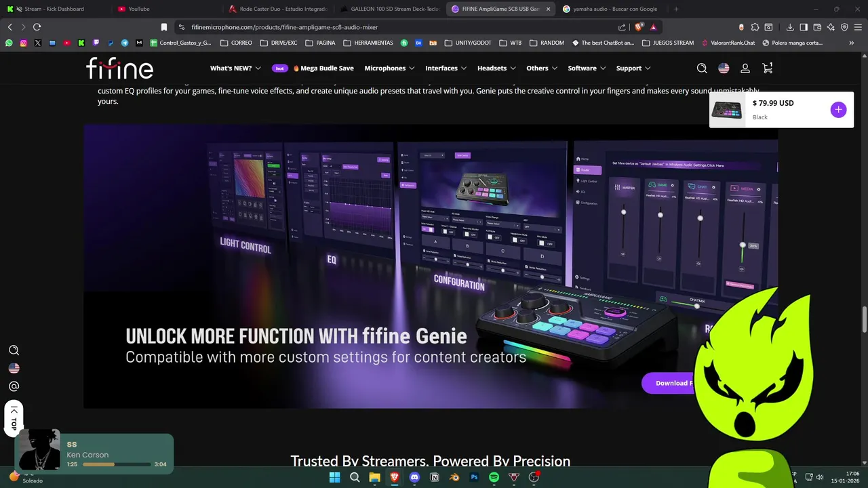Open Blender from the taskbar
Viewport: 868px width, 488px height.
454,477
